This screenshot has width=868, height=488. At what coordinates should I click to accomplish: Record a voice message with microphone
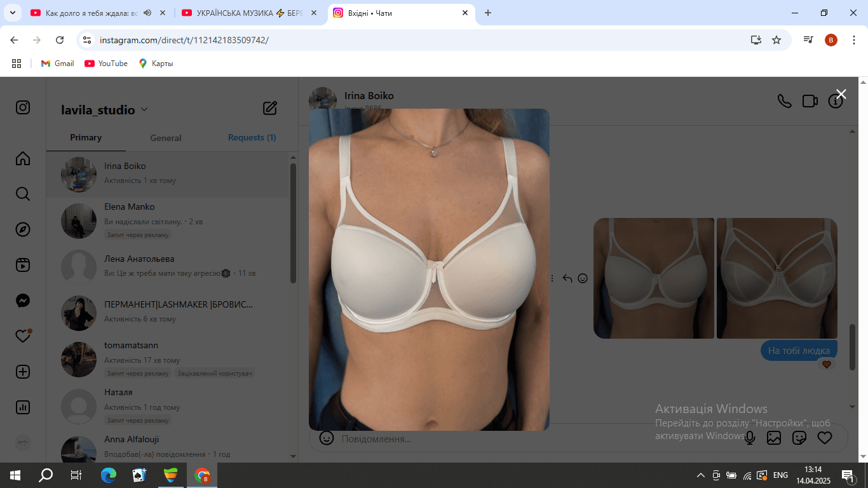(750, 438)
